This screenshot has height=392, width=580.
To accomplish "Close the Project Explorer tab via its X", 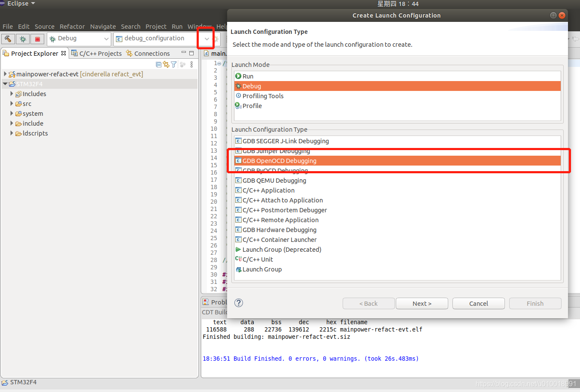I will coord(64,53).
